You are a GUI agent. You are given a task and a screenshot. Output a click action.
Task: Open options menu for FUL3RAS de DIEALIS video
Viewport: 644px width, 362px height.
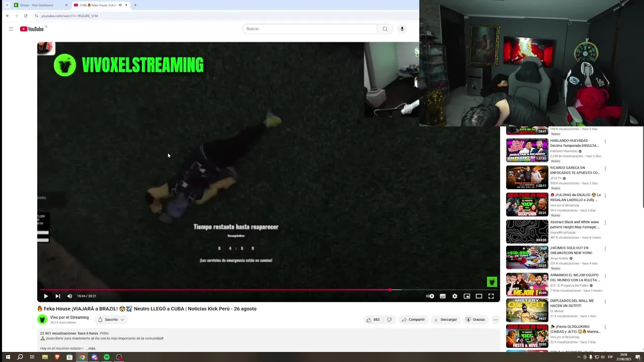point(605,196)
